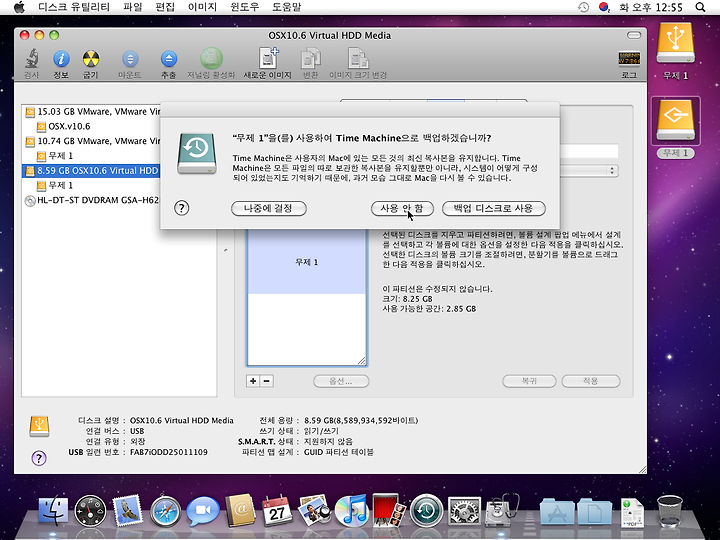Open Spotlight search magnifier in menu bar
This screenshot has width=720, height=540.
click(700, 7)
